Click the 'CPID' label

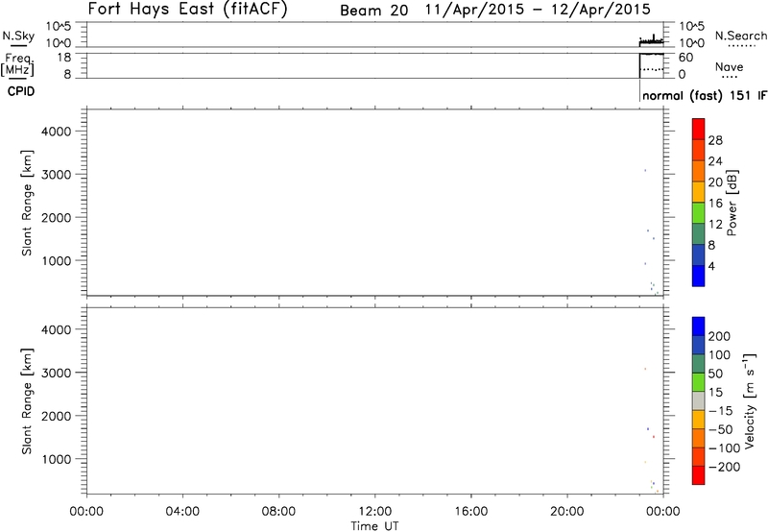tap(21, 91)
